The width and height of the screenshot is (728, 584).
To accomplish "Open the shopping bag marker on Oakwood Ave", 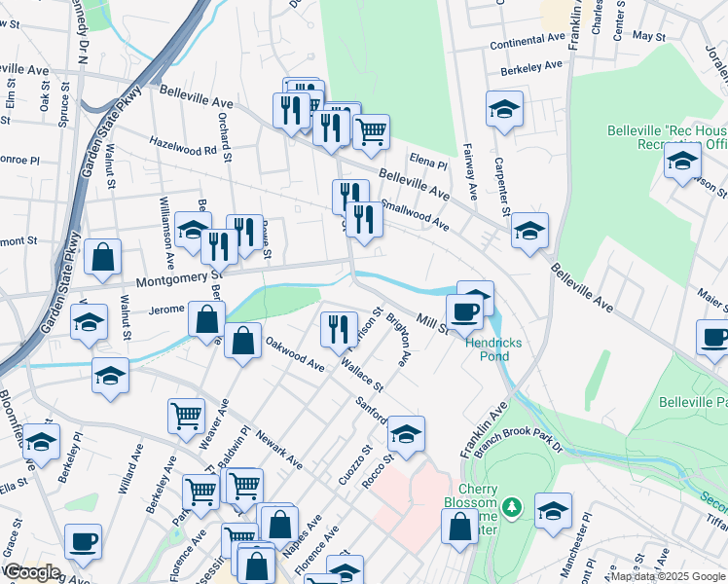I will 243,342.
